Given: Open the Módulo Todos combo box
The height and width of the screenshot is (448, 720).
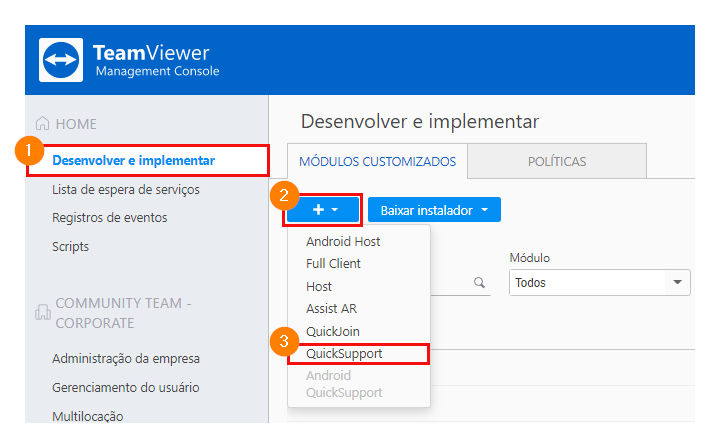Looking at the screenshot, I should tap(599, 282).
